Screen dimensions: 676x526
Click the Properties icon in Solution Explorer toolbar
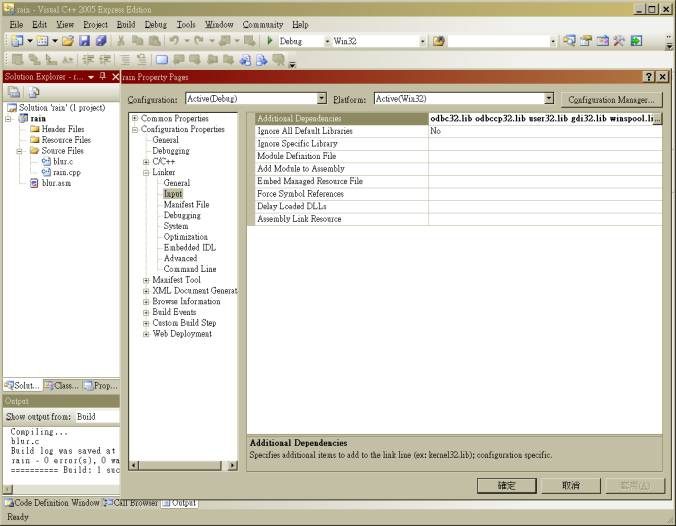pos(15,92)
